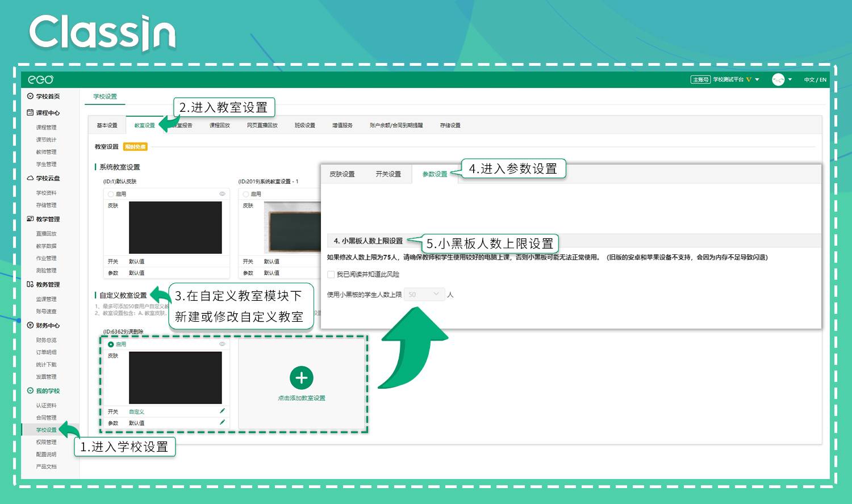Click custom classroom black skin thumbnail
The height and width of the screenshot is (504, 852).
pyautogui.click(x=176, y=377)
